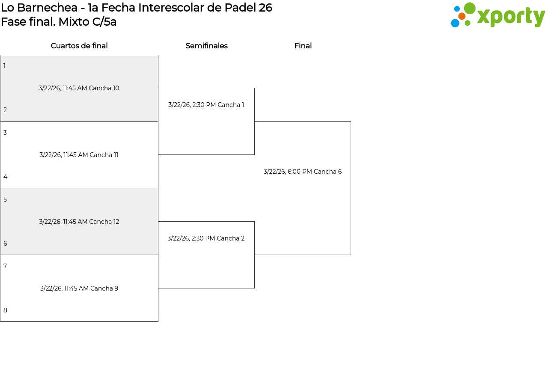Viewport: 548px width, 392px height.
Task: Click seed slot 8 in the bracket
Action: pyautogui.click(x=5, y=310)
